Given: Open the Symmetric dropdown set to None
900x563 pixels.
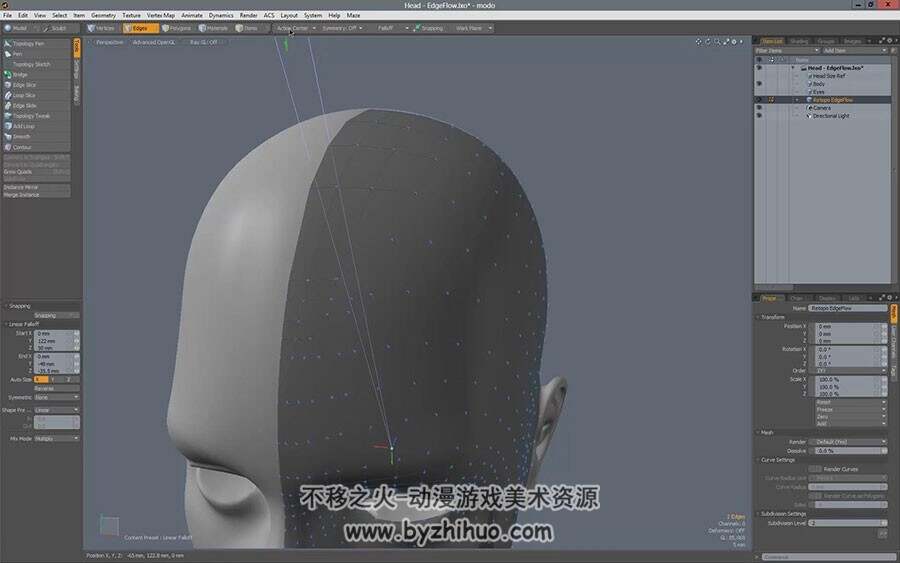Looking at the screenshot, I should 56,397.
